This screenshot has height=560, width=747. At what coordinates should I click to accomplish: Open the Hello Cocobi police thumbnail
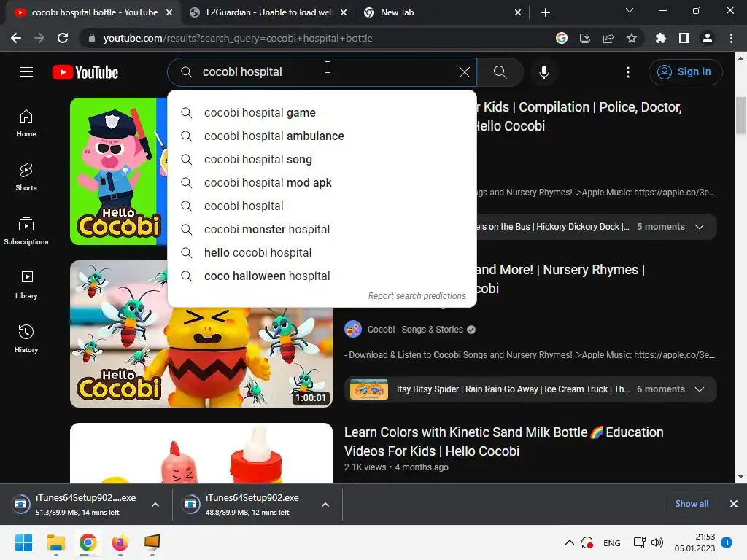pos(119,171)
